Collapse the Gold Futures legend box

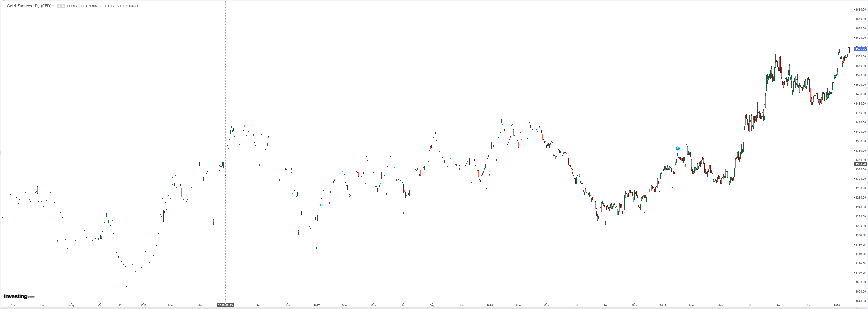4,6
